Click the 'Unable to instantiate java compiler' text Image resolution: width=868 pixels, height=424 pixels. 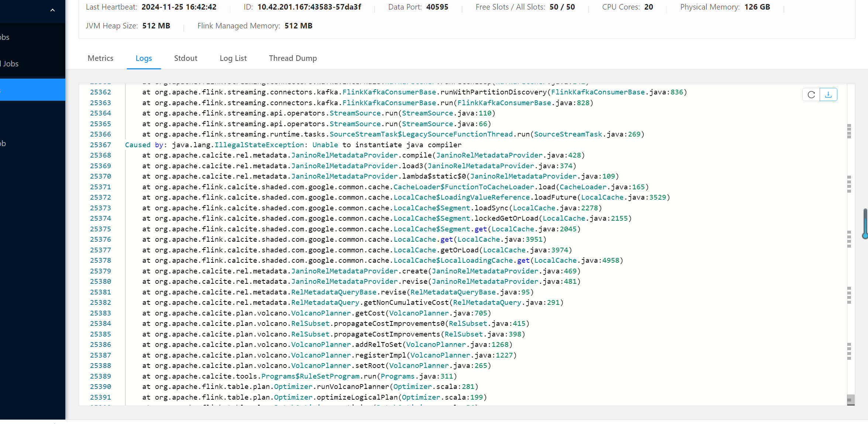[387, 145]
